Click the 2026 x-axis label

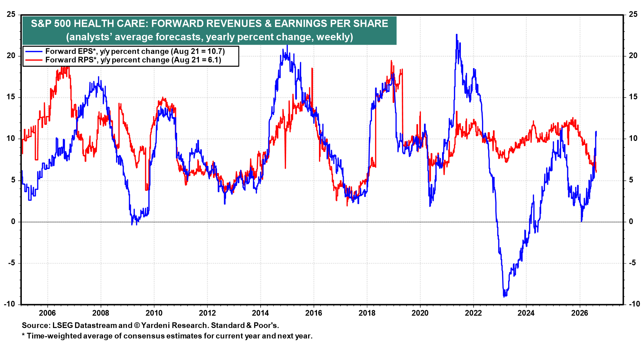pyautogui.click(x=580, y=313)
